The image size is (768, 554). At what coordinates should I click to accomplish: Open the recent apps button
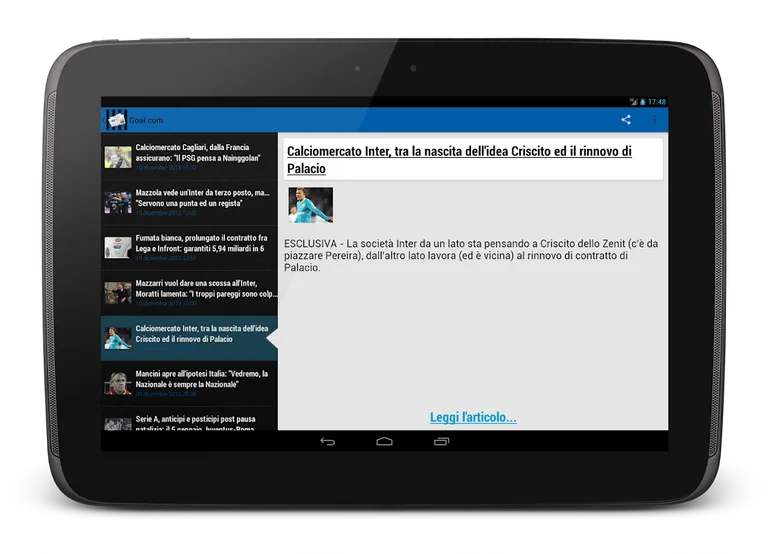tap(441, 441)
